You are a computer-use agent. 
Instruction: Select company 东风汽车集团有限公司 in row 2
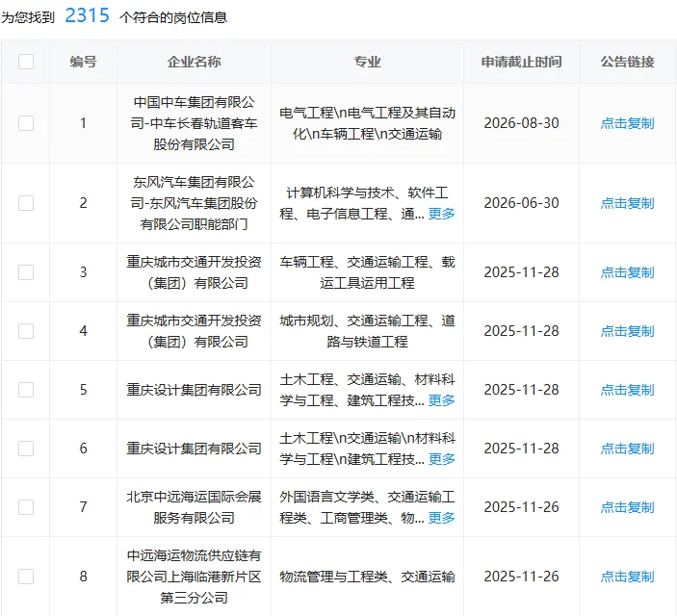click(194, 203)
